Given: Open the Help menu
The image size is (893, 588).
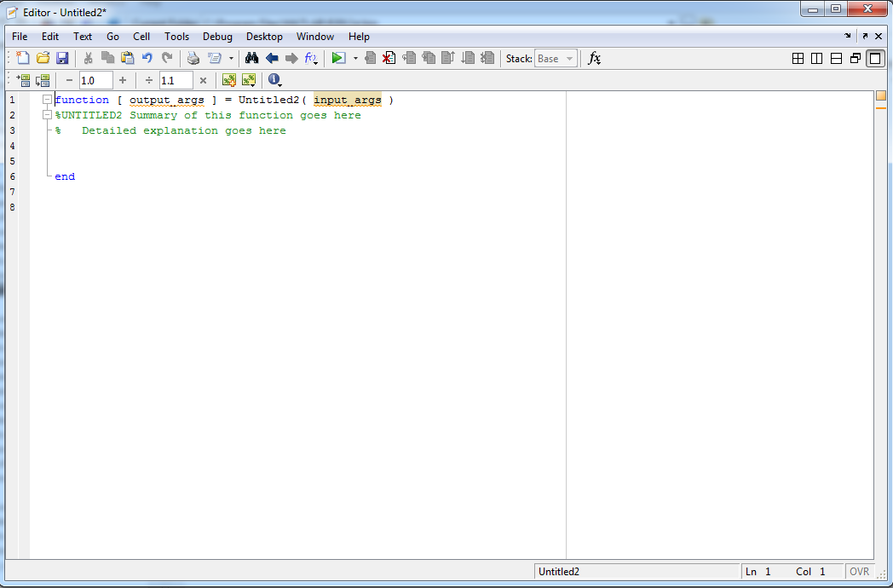Looking at the screenshot, I should [x=359, y=37].
